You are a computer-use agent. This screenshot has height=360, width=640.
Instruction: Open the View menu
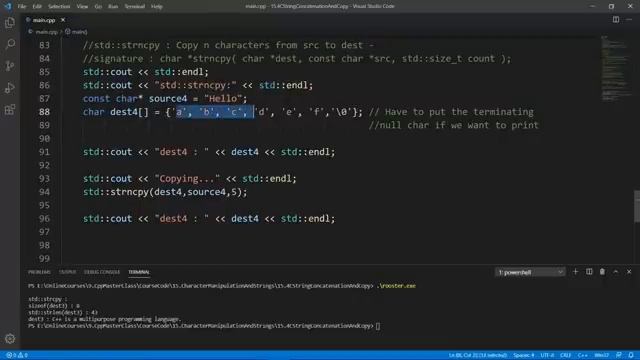(x=82, y=7)
